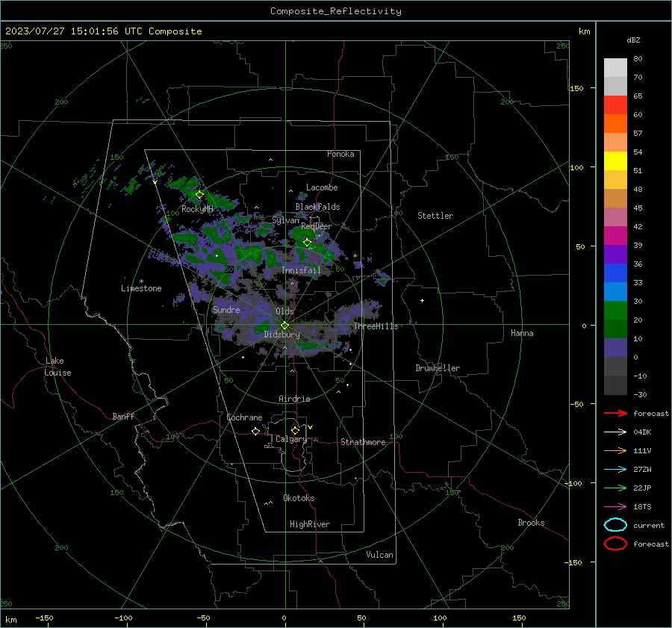The image size is (672, 628).
Task: Select the magenta dBZ legend swatch
Action: coord(615,235)
